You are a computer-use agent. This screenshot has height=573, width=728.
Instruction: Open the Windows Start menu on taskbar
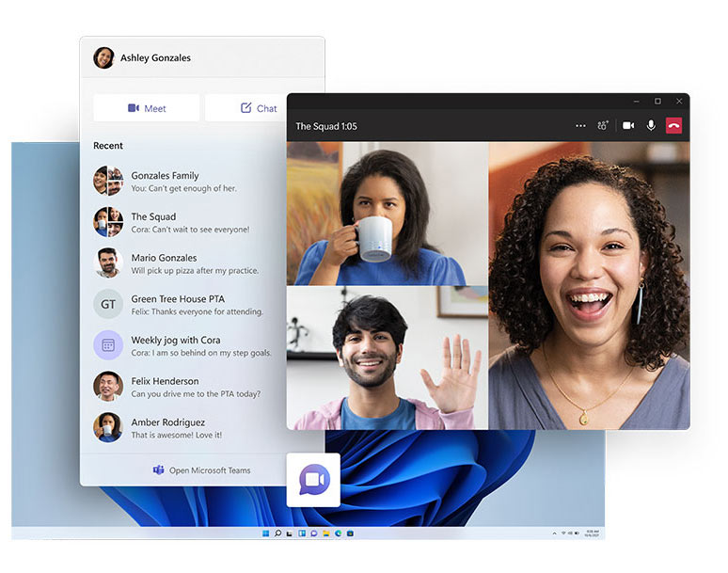click(265, 533)
